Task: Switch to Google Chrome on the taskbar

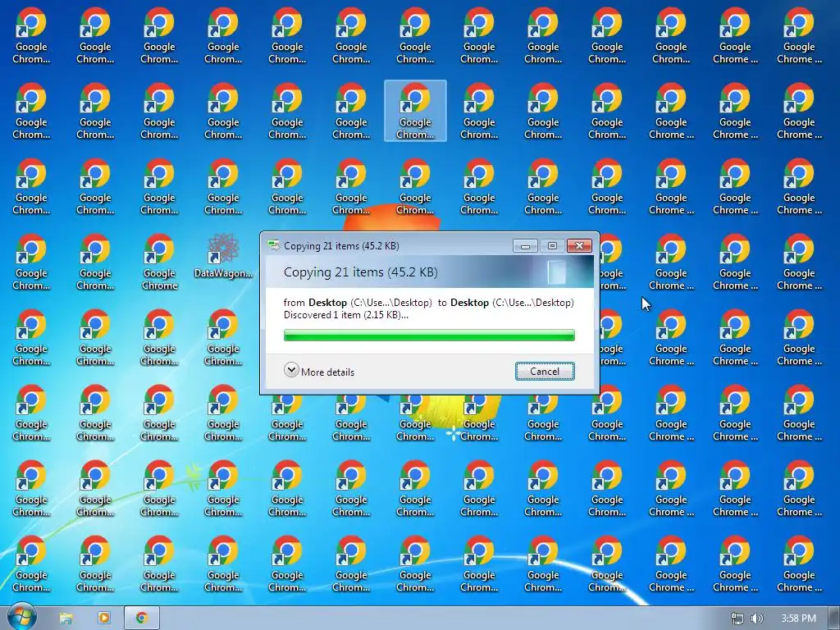Action: click(141, 619)
